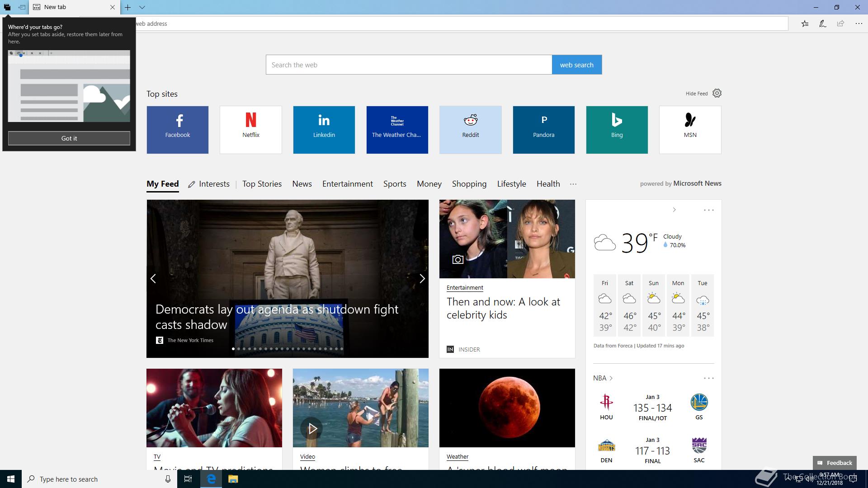
Task: Switch to the Lifestyle tab
Action: coord(511,184)
